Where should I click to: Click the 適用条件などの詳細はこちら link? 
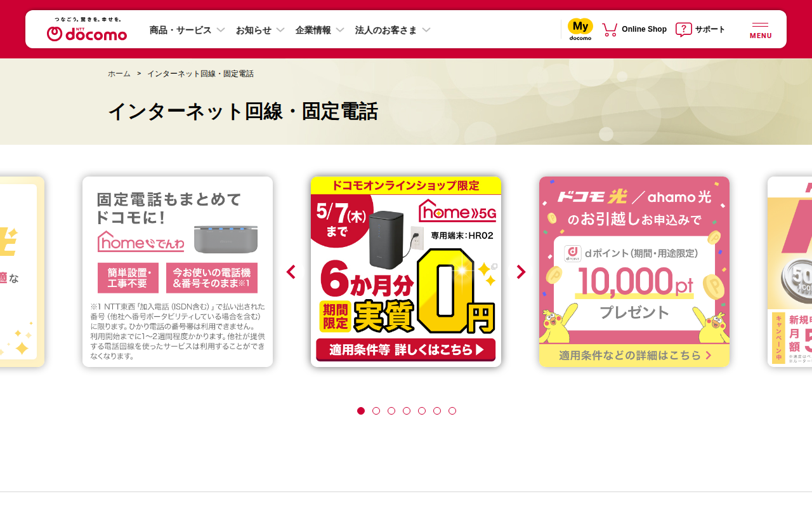click(x=634, y=355)
